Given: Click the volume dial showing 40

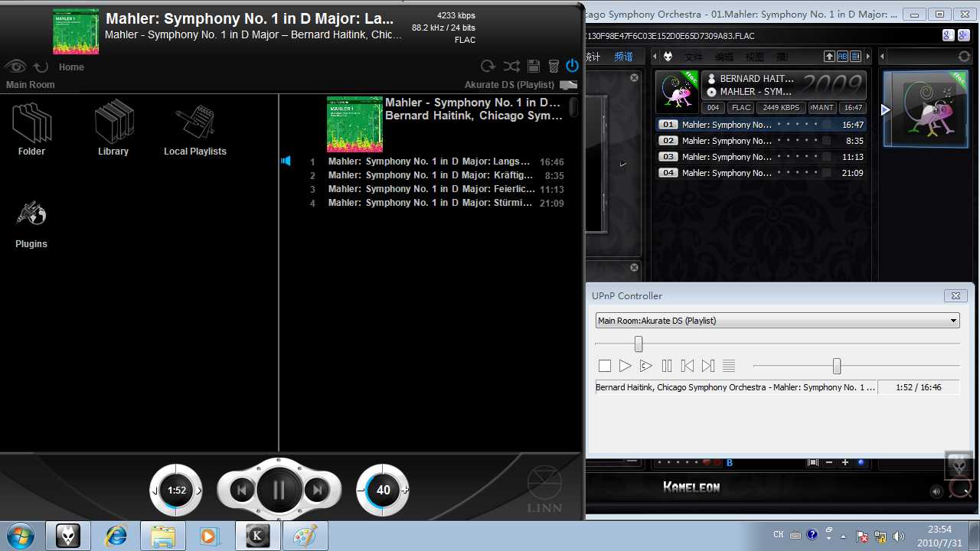Looking at the screenshot, I should pyautogui.click(x=383, y=490).
